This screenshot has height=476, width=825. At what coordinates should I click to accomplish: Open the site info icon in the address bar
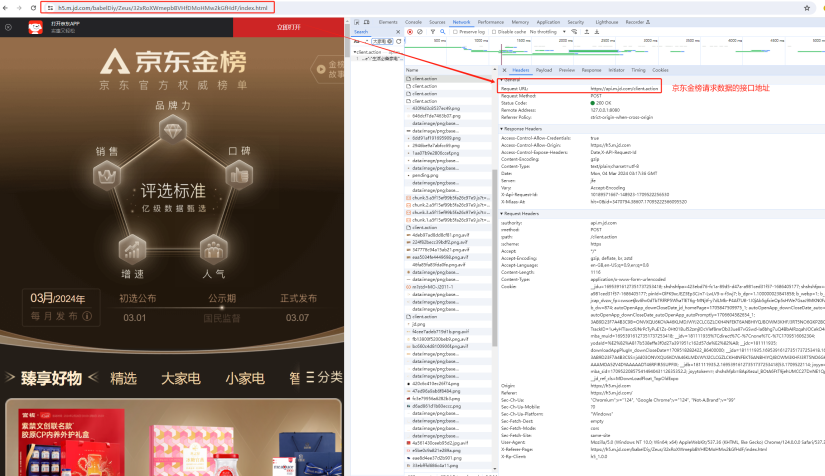(50, 8)
